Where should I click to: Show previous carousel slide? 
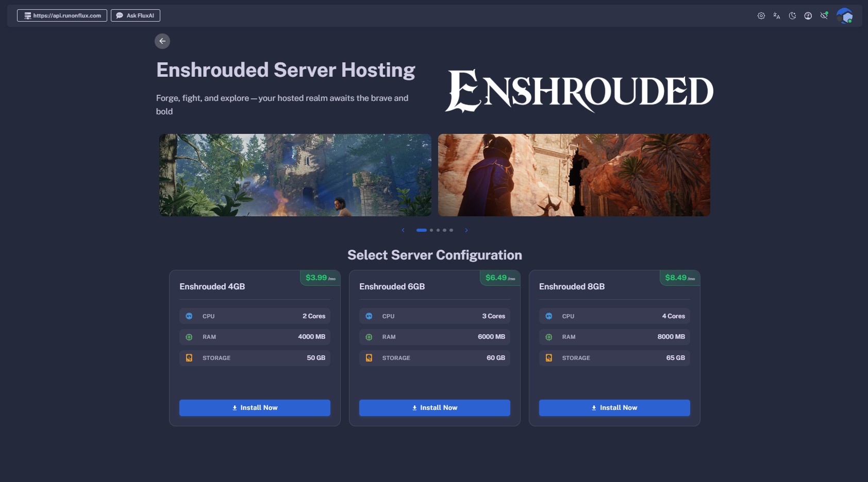point(403,230)
